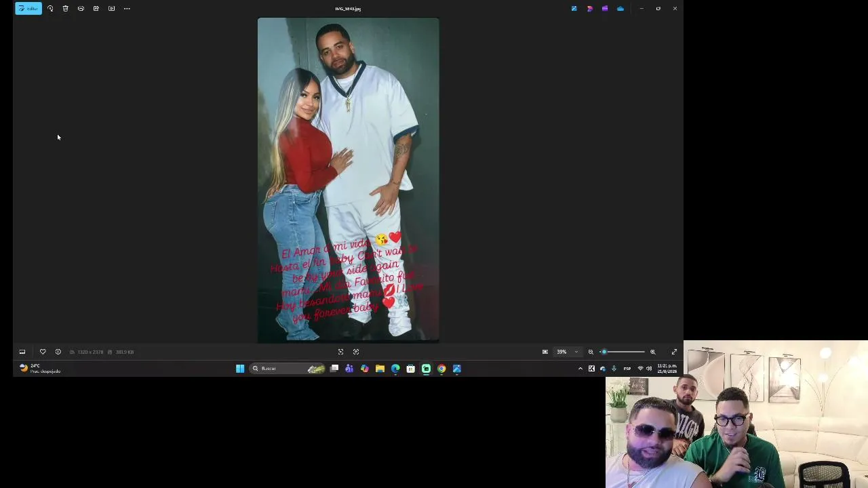
Task: Launch Designer from the blue app icon
Action: [574, 9]
